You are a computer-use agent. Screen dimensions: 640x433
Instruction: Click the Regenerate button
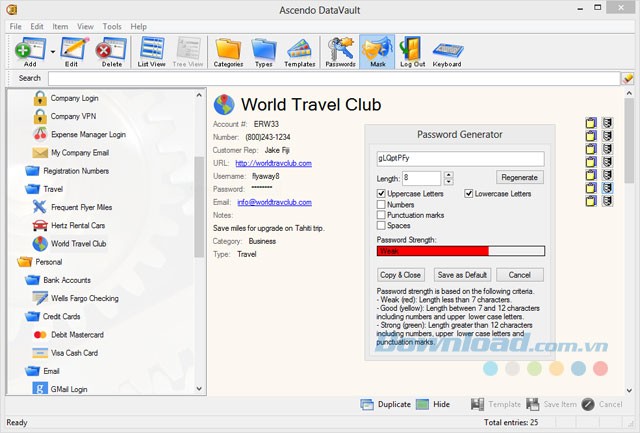pos(519,177)
